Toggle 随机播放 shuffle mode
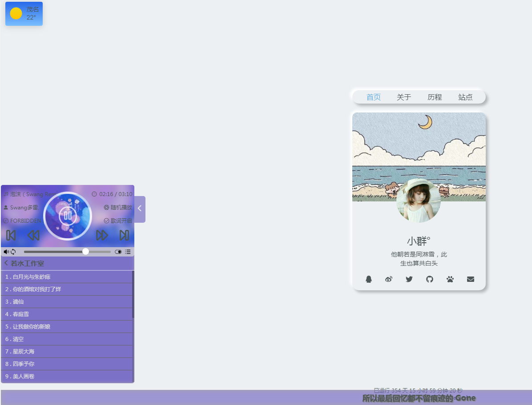Viewport: 532px width, 405px height. click(118, 207)
